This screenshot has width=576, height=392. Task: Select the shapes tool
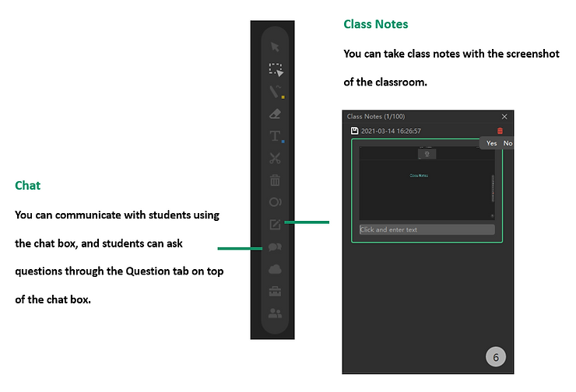tap(275, 203)
